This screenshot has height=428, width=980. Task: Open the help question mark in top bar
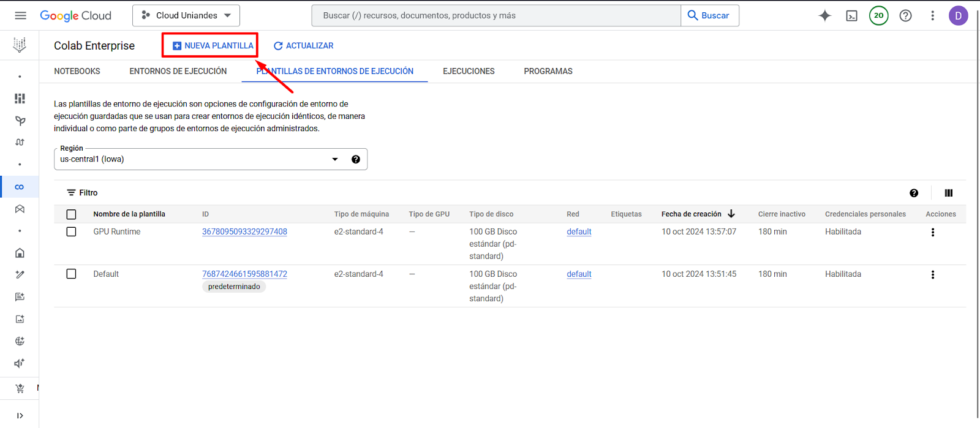tap(906, 16)
